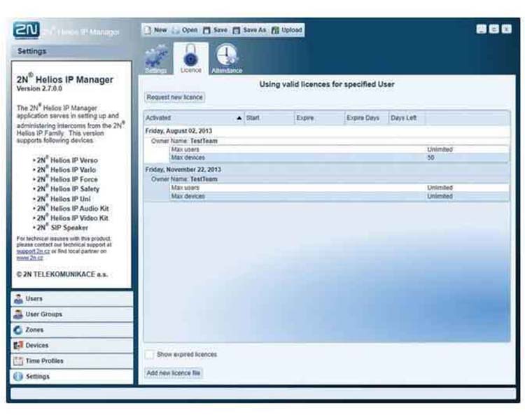Open the Settings gears tab
Image resolution: width=525 pixels, height=420 pixels.
click(156, 59)
